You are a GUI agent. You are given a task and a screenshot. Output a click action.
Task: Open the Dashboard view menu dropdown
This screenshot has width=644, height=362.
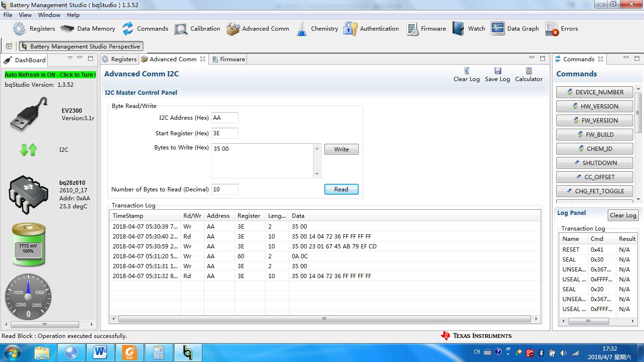pyautogui.click(x=70, y=58)
